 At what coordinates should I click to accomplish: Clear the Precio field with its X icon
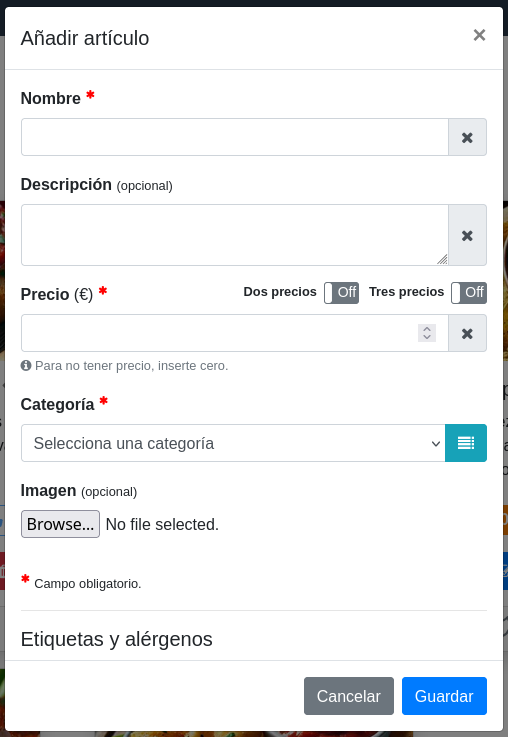467,333
